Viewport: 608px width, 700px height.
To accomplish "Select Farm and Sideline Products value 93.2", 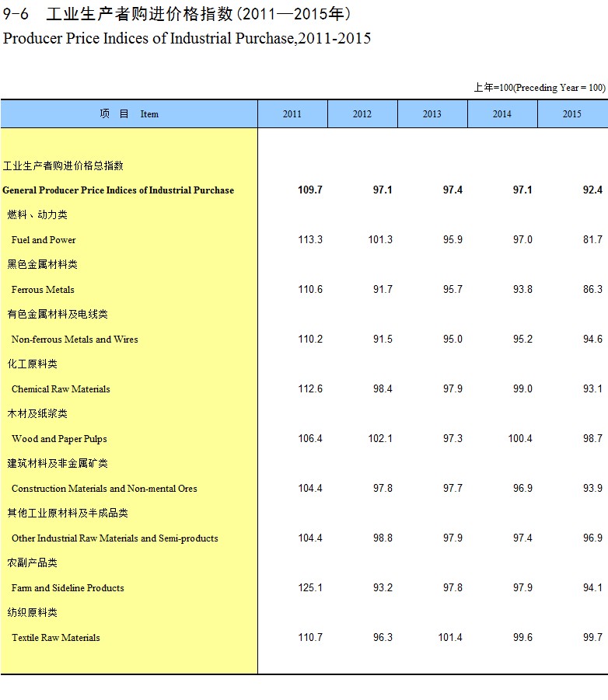I will [x=383, y=588].
